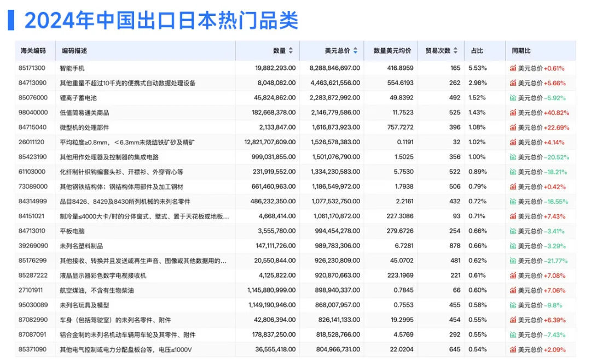The image size is (591, 364).
Task: Click the red trend icon in the 智能手机 row
Action: [513, 68]
